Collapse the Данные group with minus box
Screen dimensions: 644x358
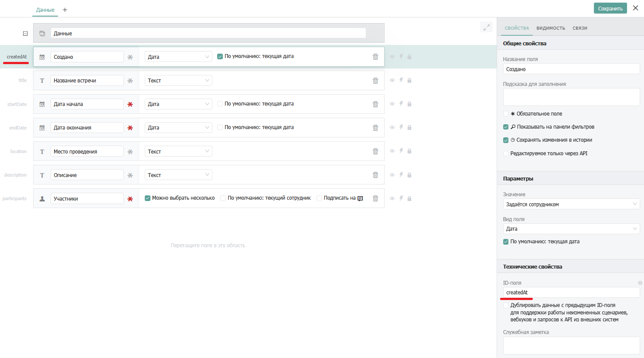(x=25, y=34)
